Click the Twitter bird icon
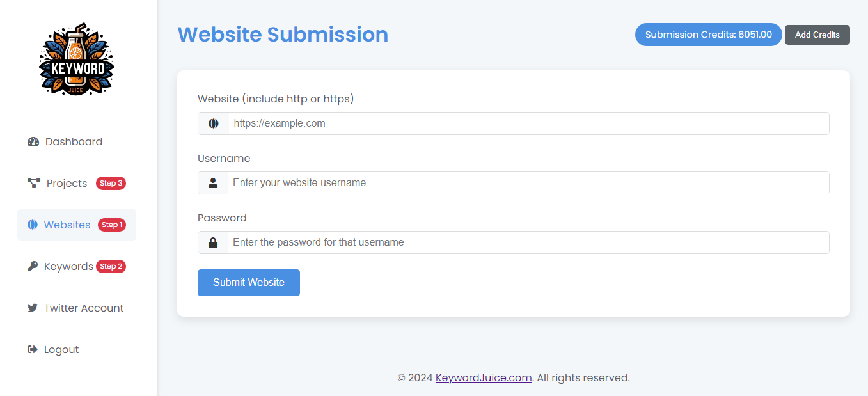868x396 pixels. [x=33, y=308]
